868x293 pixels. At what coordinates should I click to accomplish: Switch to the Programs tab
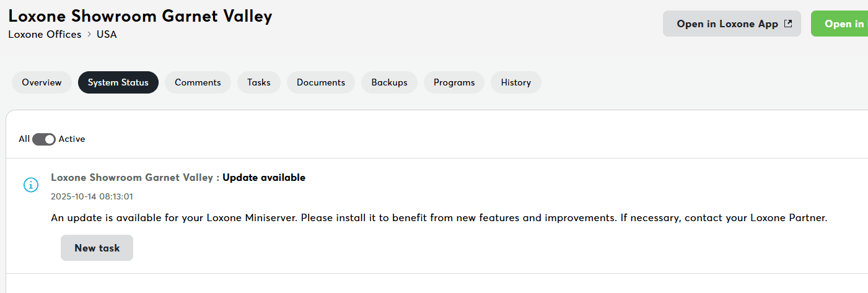click(454, 82)
